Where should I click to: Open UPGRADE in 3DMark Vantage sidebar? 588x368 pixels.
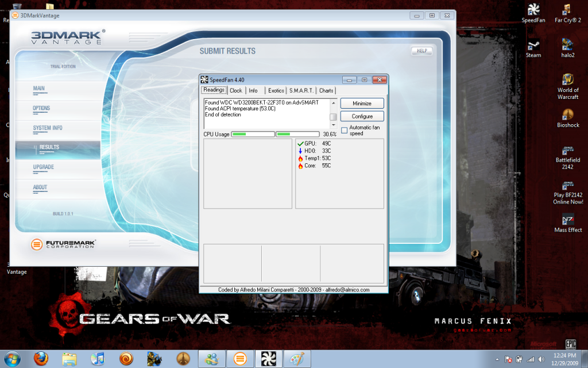click(44, 167)
